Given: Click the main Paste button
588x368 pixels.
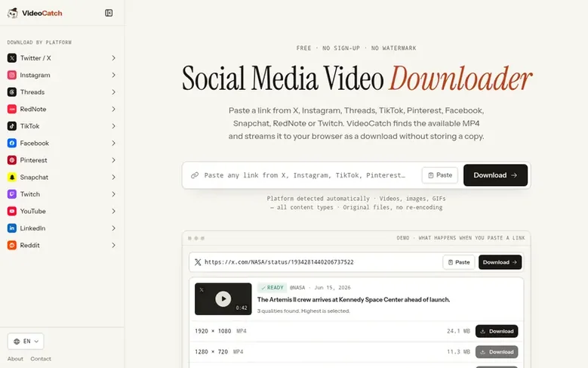Looking at the screenshot, I should (440, 175).
